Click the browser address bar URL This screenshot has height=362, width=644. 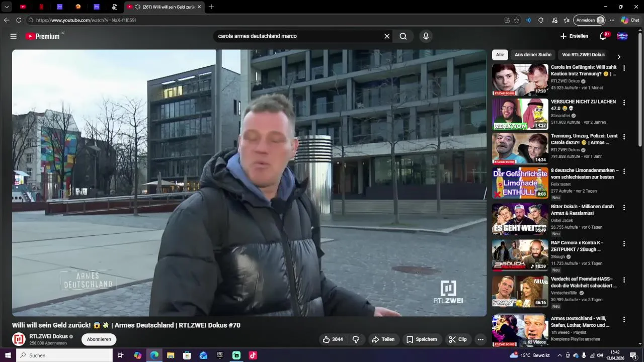86,20
